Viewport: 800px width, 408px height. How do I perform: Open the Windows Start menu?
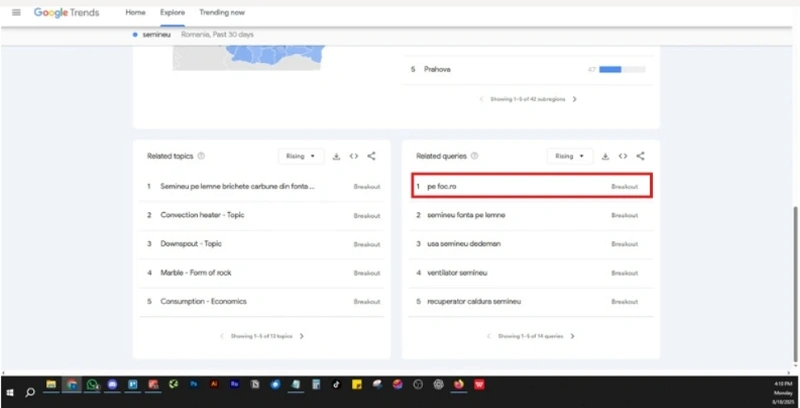pyautogui.click(x=9, y=392)
